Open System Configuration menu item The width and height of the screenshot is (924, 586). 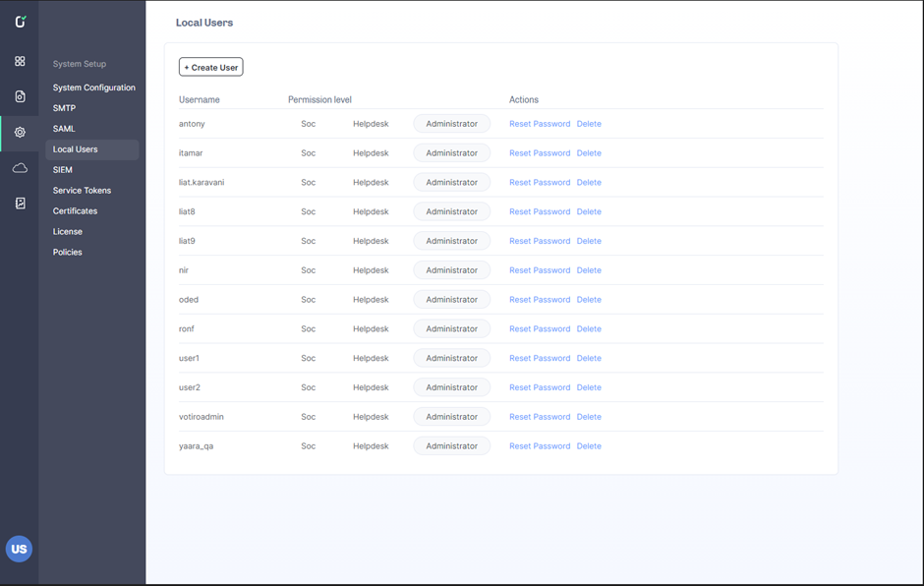(93, 88)
